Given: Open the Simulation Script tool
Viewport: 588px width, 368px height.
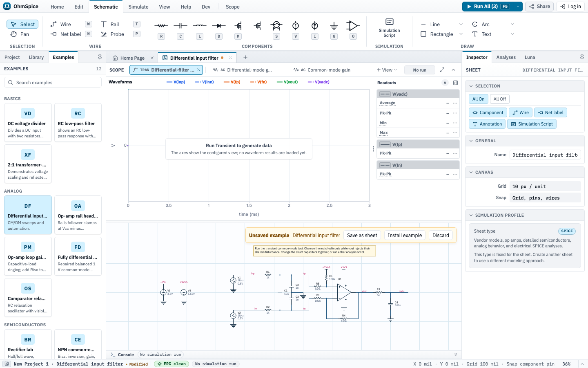Looking at the screenshot, I should coord(389,28).
